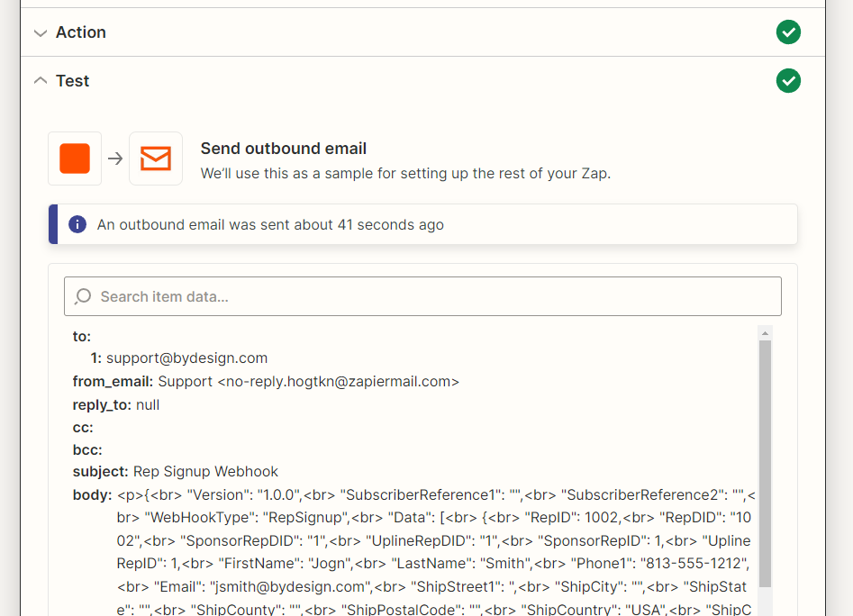
Task: Expand the Action section chevron
Action: tap(40, 32)
